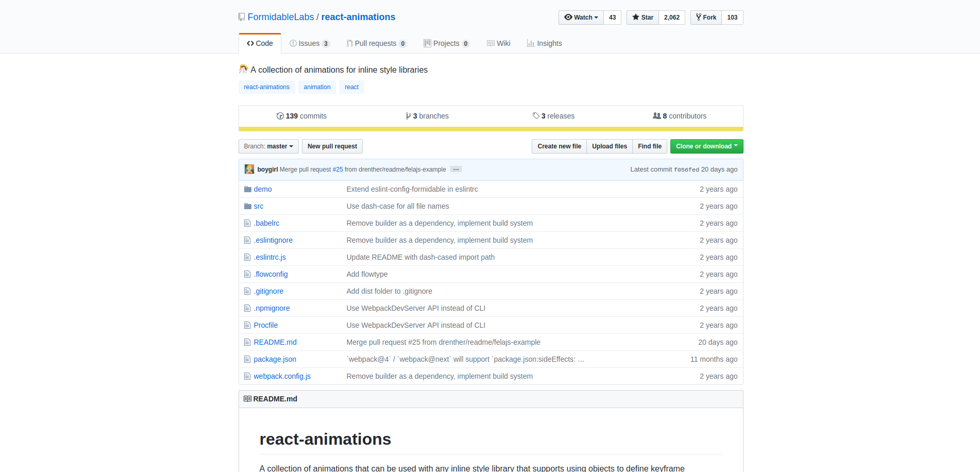980x472 pixels.
Task: Click the commits history clock icon
Action: coord(280,116)
